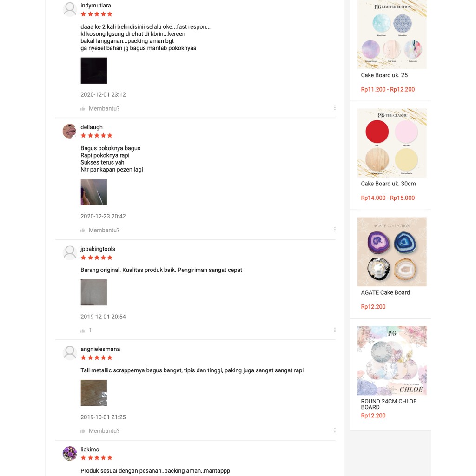This screenshot has height=476, width=476.
Task: Enlarge indymutiara's review photo
Action: pyautogui.click(x=94, y=71)
